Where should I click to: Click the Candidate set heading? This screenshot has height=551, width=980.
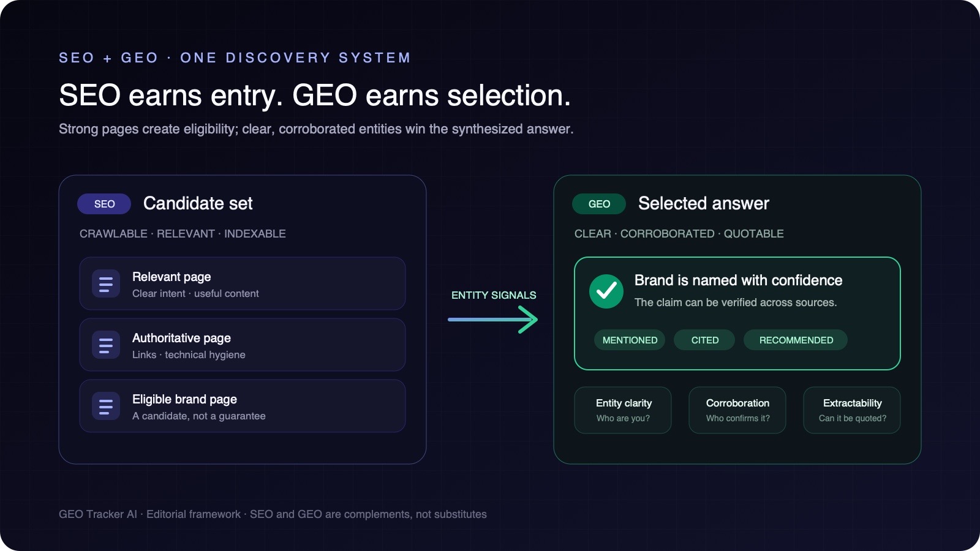pyautogui.click(x=198, y=203)
